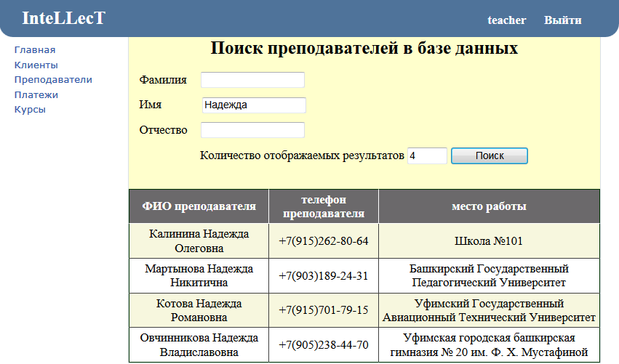Image resolution: width=619 pixels, height=364 pixels.
Task: Select phone +7(905)238-44-70
Action: click(324, 345)
